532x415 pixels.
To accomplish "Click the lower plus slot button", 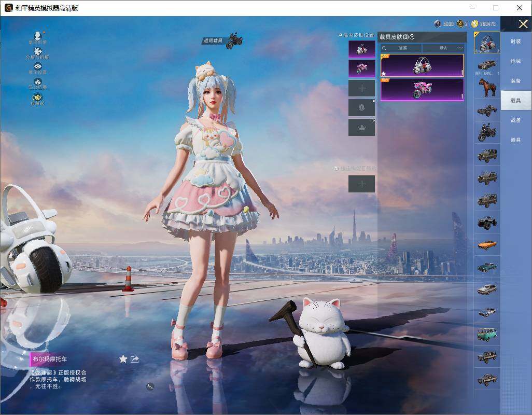I will [x=362, y=184].
